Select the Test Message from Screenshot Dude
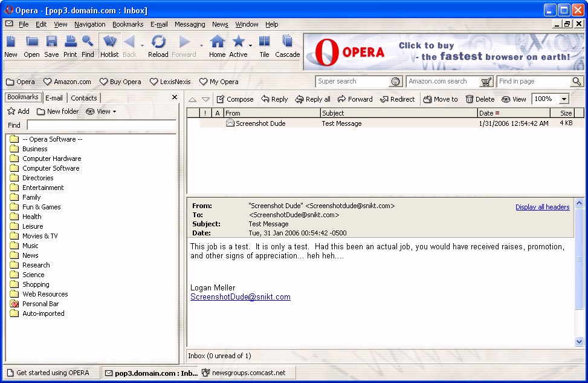The width and height of the screenshot is (588, 383). pyautogui.click(x=392, y=123)
